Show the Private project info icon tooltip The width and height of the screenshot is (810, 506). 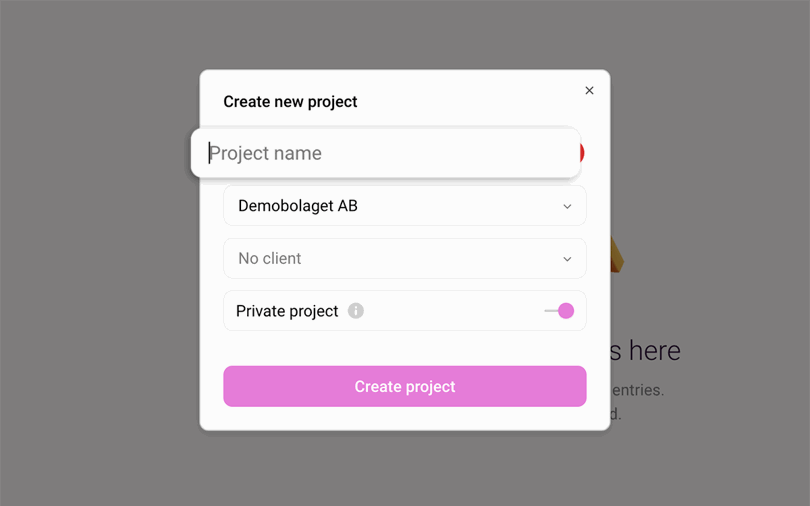(x=356, y=311)
